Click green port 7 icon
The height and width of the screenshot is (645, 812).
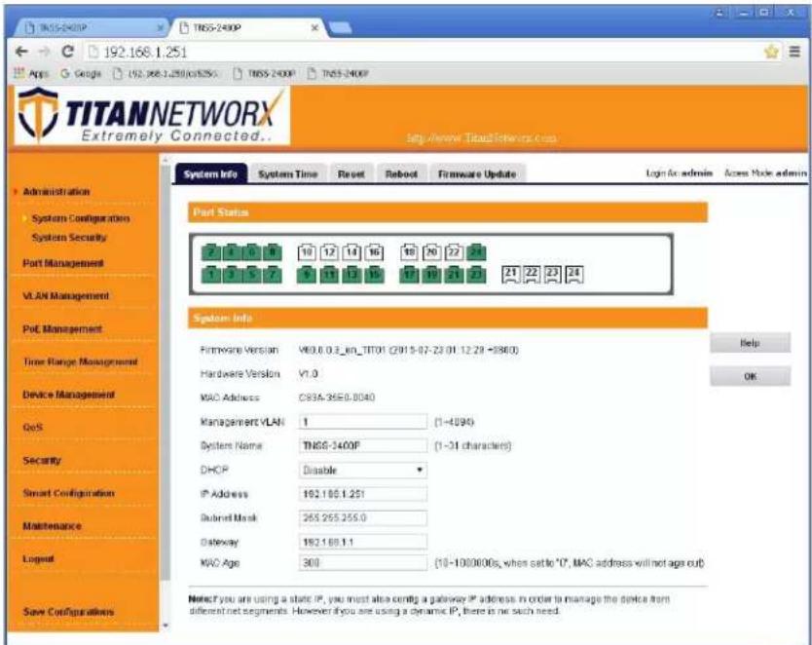point(273,274)
